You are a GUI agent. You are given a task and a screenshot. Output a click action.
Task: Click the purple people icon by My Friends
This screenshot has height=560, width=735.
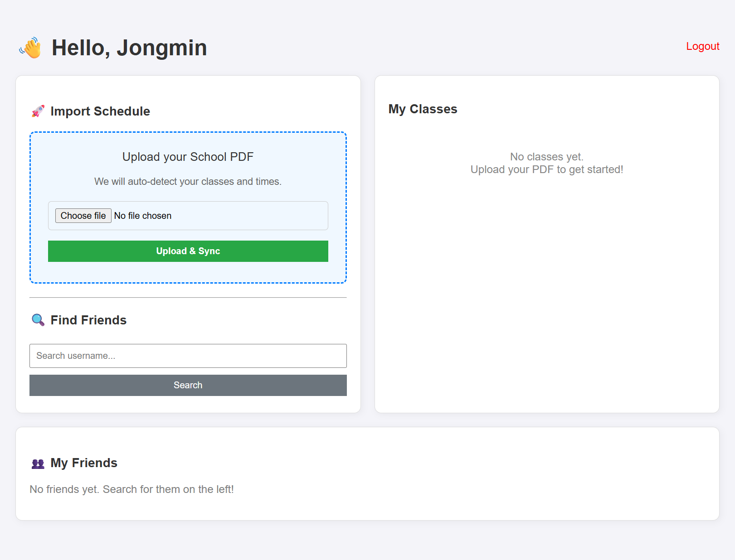point(37,463)
